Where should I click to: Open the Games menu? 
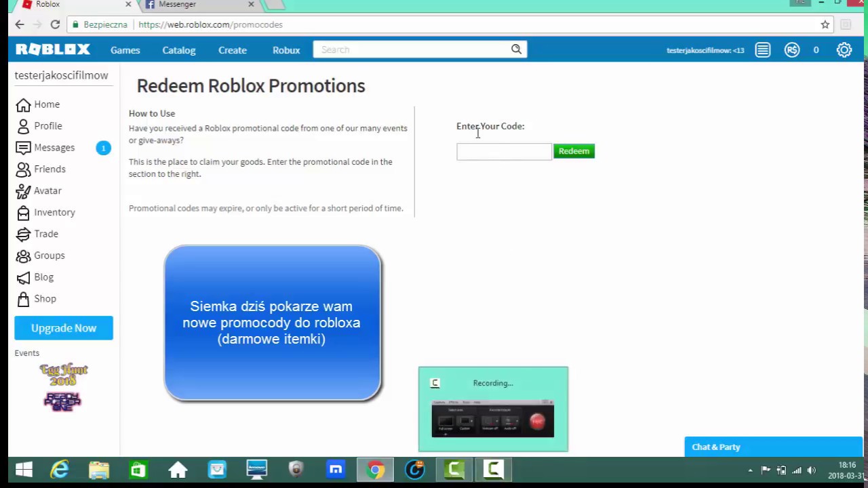pos(125,50)
